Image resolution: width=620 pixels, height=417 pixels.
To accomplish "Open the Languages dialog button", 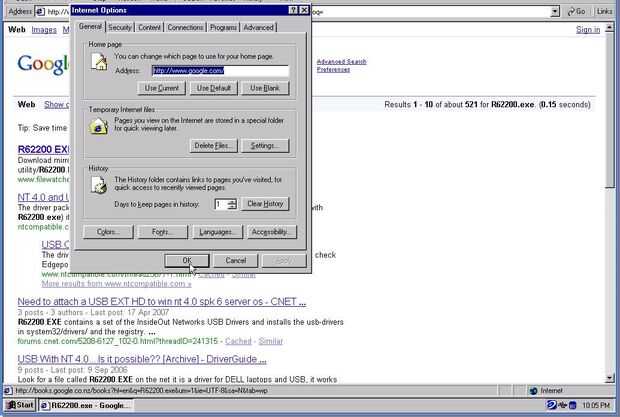I will tap(217, 232).
